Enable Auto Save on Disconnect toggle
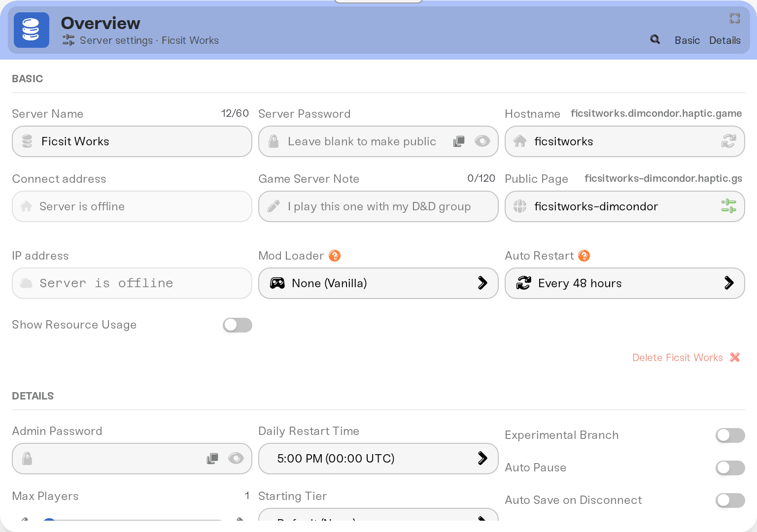This screenshot has width=757, height=532. tap(730, 500)
